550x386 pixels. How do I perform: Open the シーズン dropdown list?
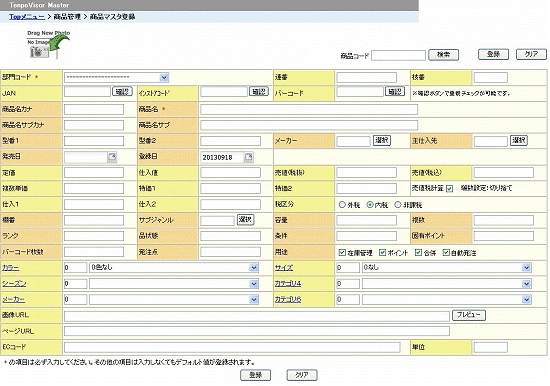[x=174, y=284]
